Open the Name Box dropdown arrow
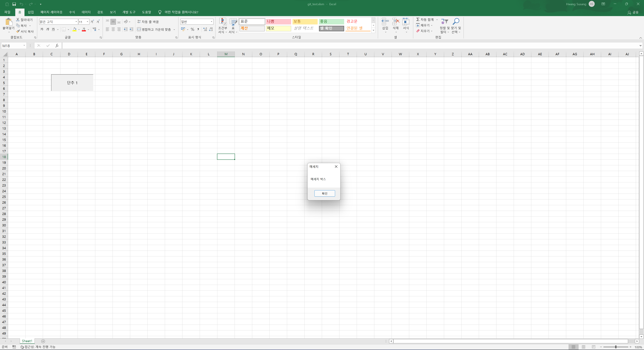The height and width of the screenshot is (350, 644). point(24,46)
